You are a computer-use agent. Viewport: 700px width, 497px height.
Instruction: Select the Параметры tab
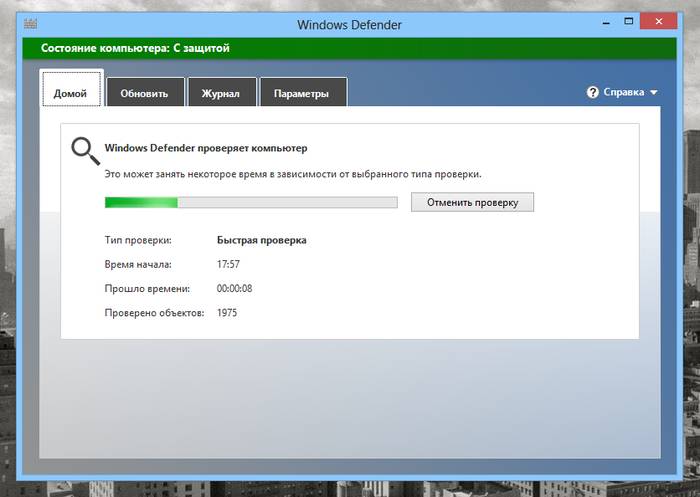point(303,94)
